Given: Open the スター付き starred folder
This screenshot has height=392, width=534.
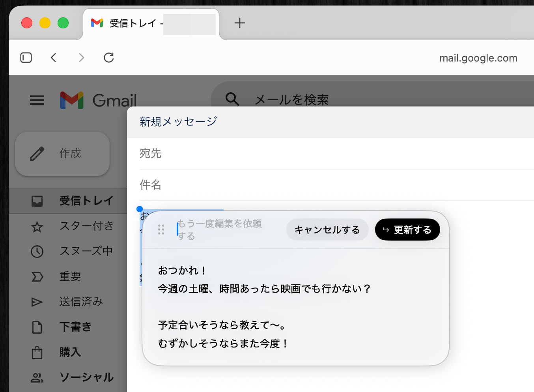Looking at the screenshot, I should click(x=86, y=226).
